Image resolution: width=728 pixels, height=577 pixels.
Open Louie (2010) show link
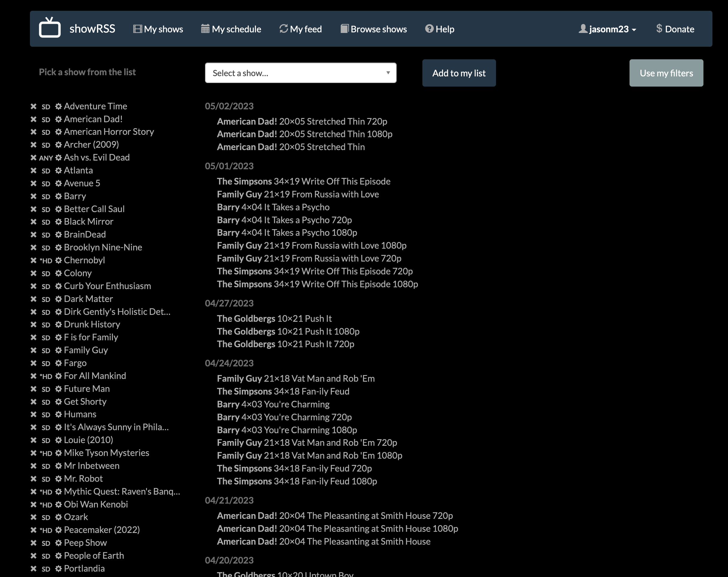click(88, 440)
